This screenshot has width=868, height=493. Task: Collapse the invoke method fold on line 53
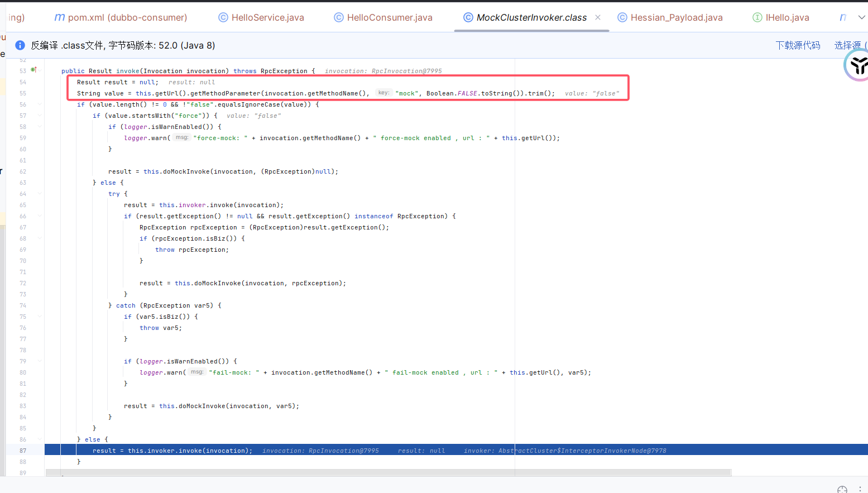[40, 71]
